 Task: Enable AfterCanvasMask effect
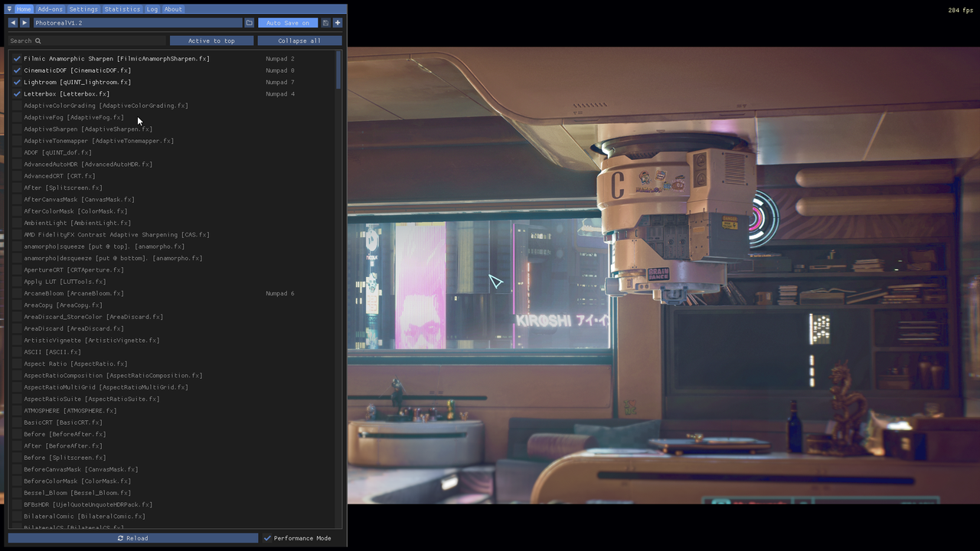click(17, 199)
